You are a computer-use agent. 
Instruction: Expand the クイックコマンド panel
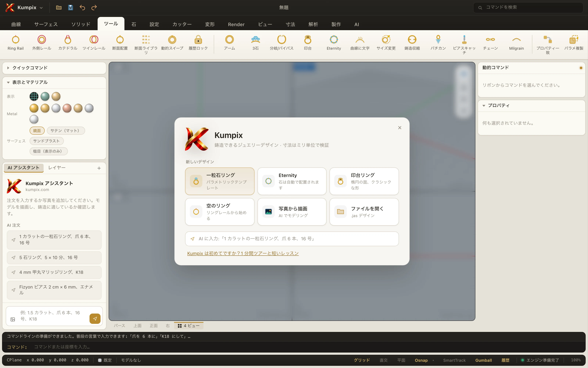click(54, 68)
